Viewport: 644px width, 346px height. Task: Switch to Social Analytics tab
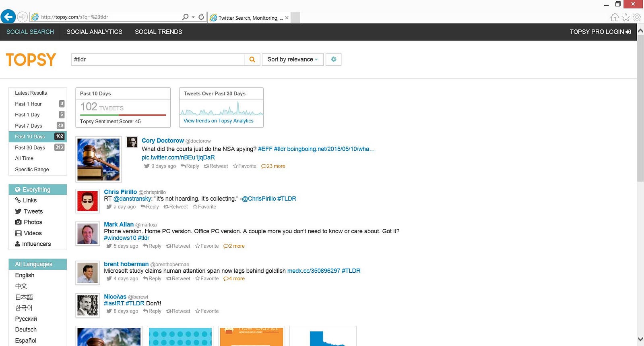94,32
